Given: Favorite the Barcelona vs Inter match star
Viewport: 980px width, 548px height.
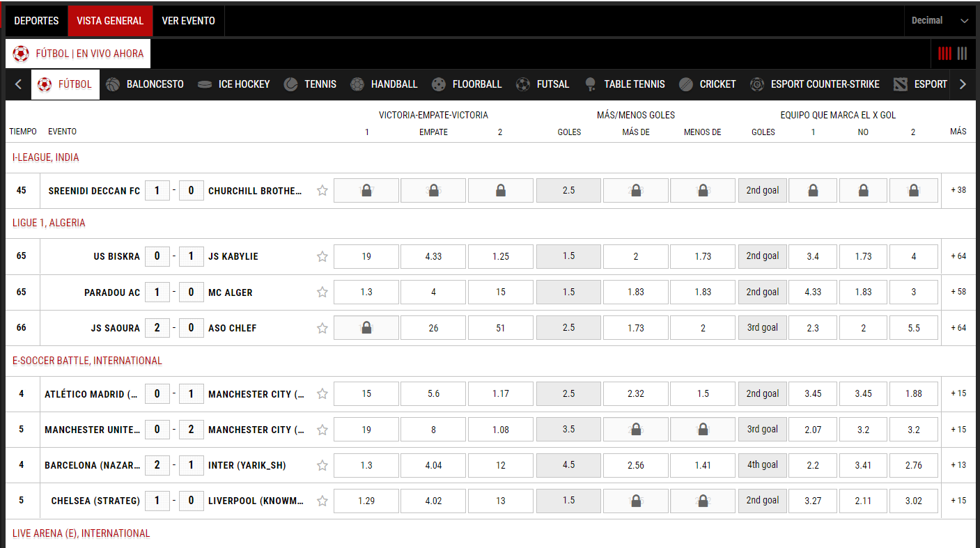Looking at the screenshot, I should [x=322, y=465].
